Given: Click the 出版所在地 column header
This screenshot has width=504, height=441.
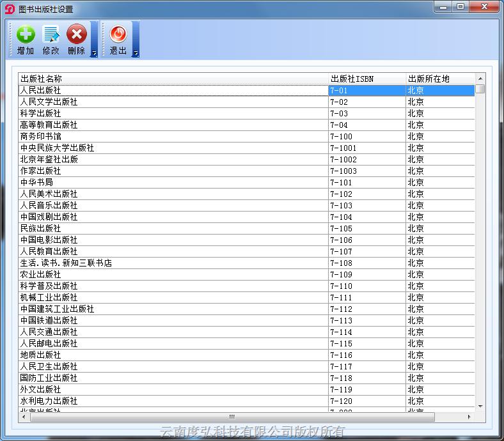Looking at the screenshot, I should (x=440, y=79).
